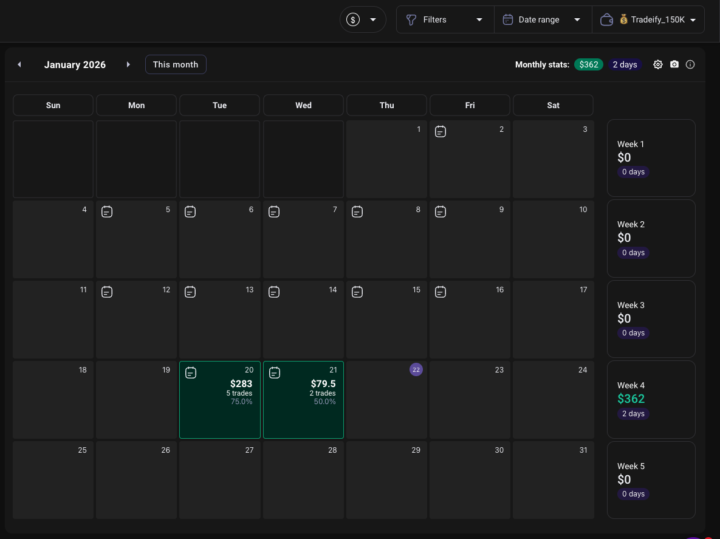Go to previous month arrow
The image size is (720, 539).
click(19, 65)
